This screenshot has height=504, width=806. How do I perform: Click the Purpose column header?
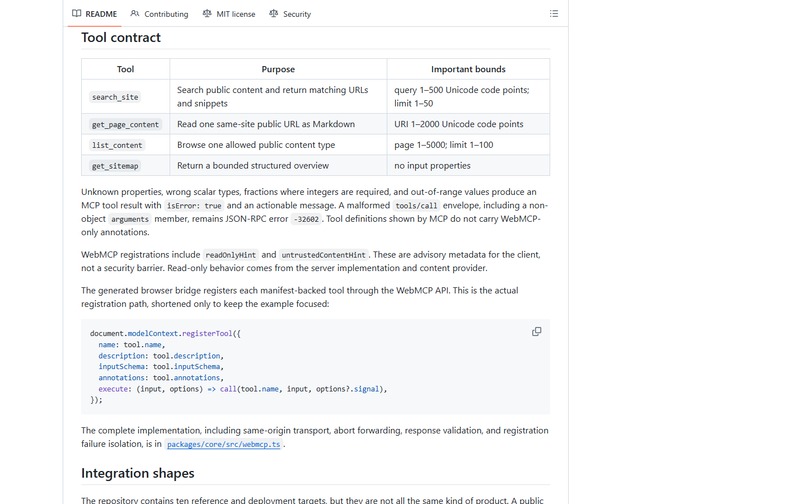[x=278, y=69]
